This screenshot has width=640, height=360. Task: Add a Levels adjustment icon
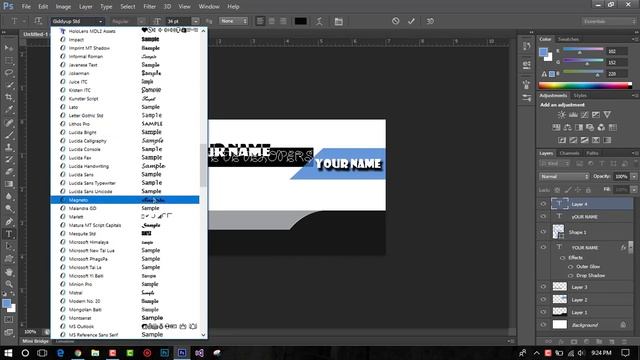tap(573, 115)
